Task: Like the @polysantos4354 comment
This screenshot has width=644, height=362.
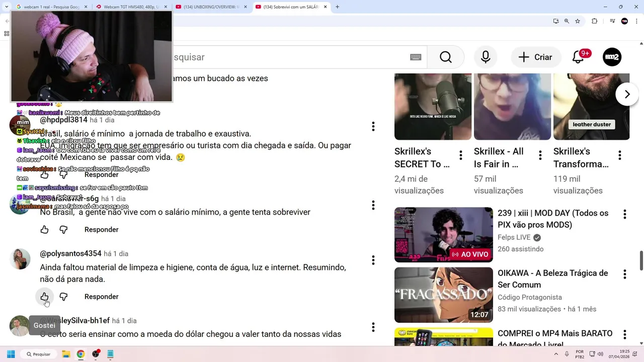Action: (44, 297)
